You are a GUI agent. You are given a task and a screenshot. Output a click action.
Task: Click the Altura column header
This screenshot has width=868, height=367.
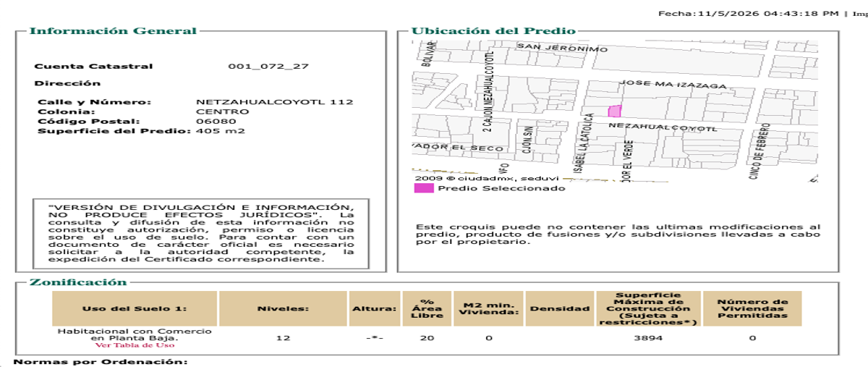pyautogui.click(x=375, y=308)
